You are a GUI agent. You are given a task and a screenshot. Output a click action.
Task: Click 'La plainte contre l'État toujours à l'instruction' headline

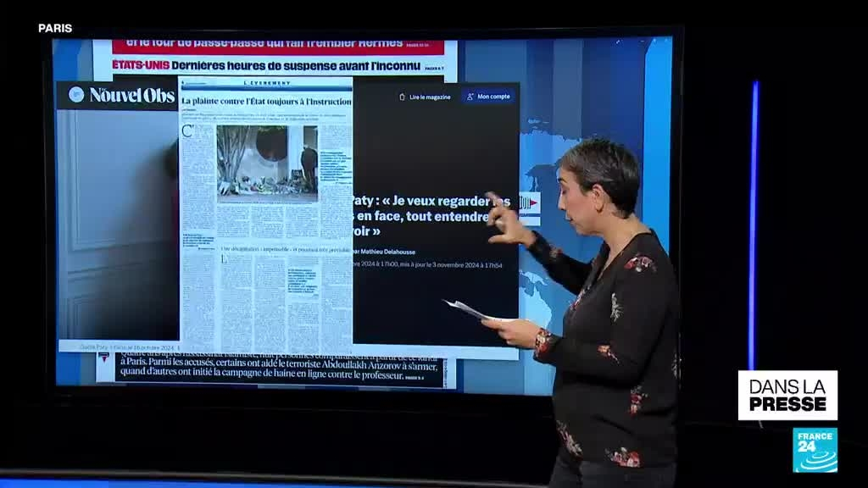(266, 102)
